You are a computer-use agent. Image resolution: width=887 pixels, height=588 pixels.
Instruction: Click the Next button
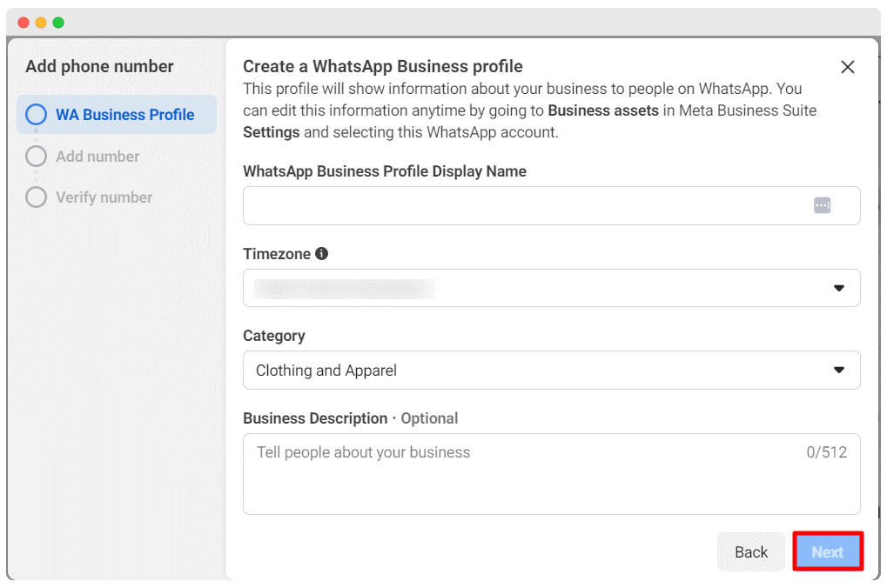click(827, 552)
